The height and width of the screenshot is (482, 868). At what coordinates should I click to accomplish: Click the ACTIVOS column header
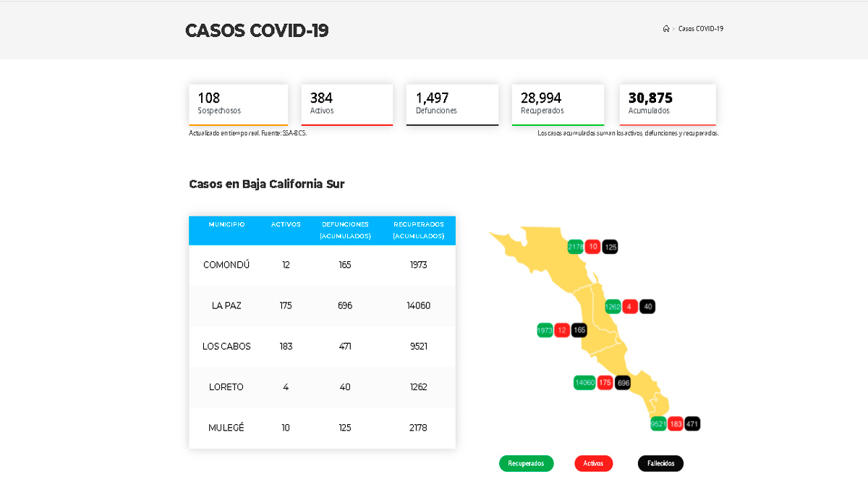point(286,224)
